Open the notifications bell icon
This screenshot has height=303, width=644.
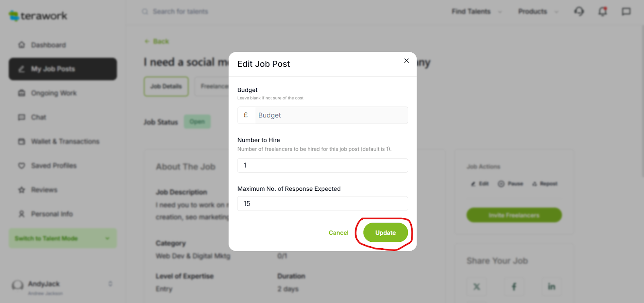tap(603, 11)
